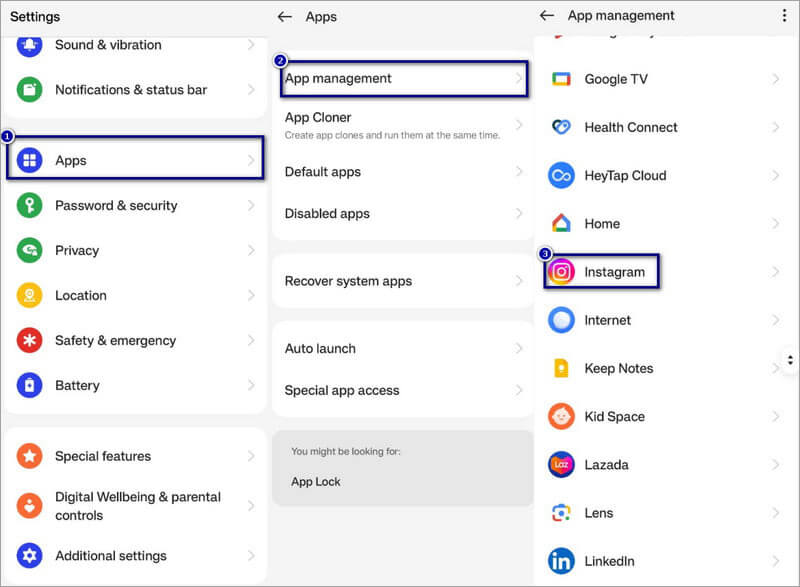This screenshot has height=587, width=800.
Task: Open Password & security settings
Action: coord(116,205)
